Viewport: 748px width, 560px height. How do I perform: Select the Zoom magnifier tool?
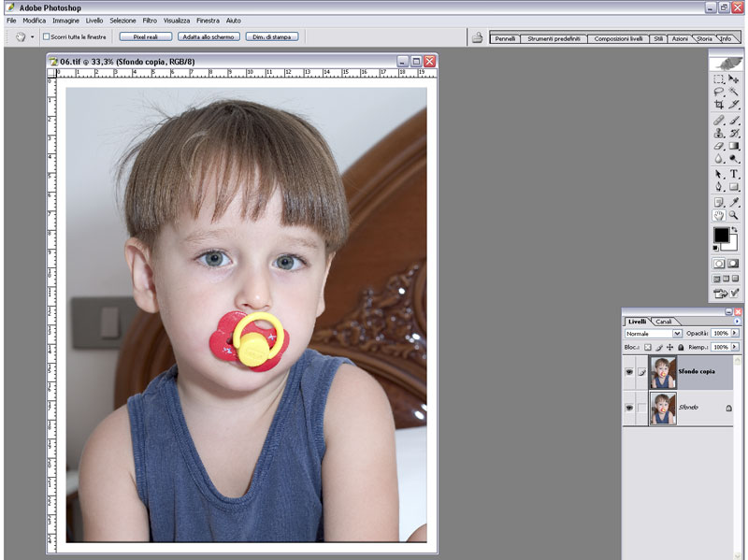(x=734, y=215)
